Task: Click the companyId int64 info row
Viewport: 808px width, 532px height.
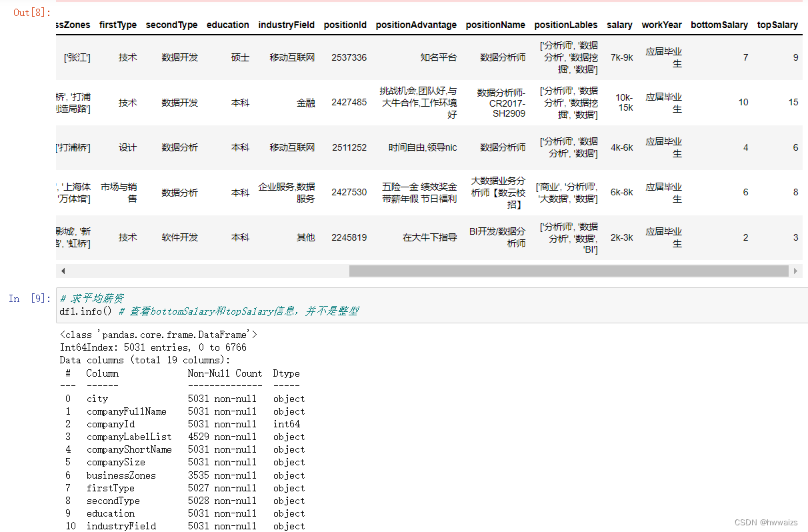Action: (183, 424)
